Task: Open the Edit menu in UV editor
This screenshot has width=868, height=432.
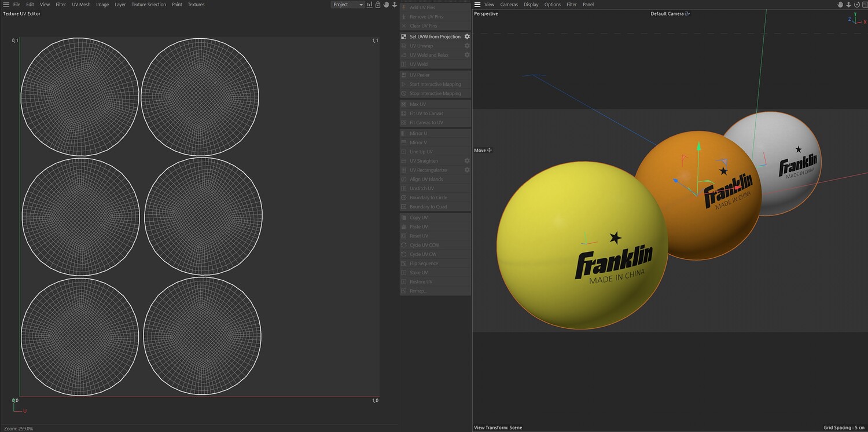Action: (x=30, y=5)
